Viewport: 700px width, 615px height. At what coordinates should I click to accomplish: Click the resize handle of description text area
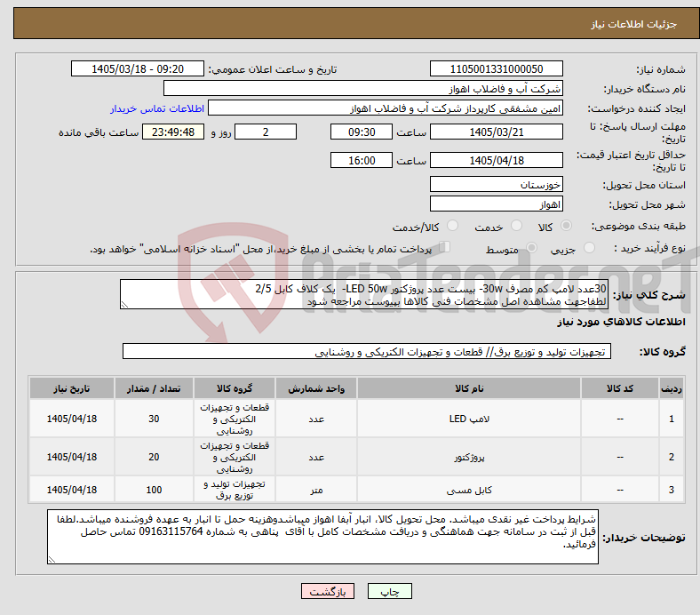tap(124, 305)
